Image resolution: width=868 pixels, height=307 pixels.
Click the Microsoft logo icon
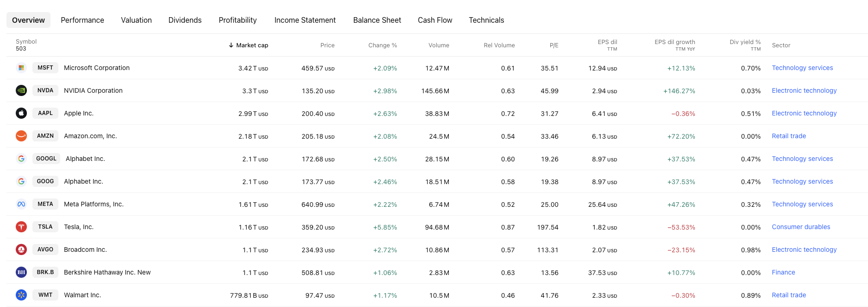(x=21, y=68)
